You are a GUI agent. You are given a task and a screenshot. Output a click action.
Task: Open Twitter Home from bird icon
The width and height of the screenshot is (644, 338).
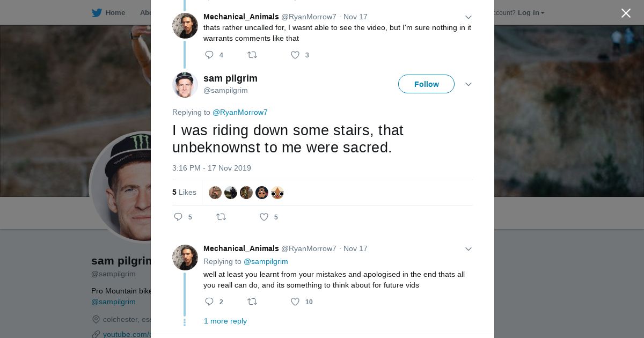(x=97, y=12)
